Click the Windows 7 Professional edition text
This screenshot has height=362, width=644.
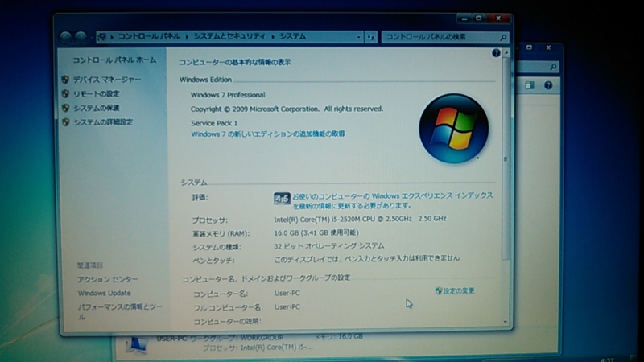pos(228,95)
